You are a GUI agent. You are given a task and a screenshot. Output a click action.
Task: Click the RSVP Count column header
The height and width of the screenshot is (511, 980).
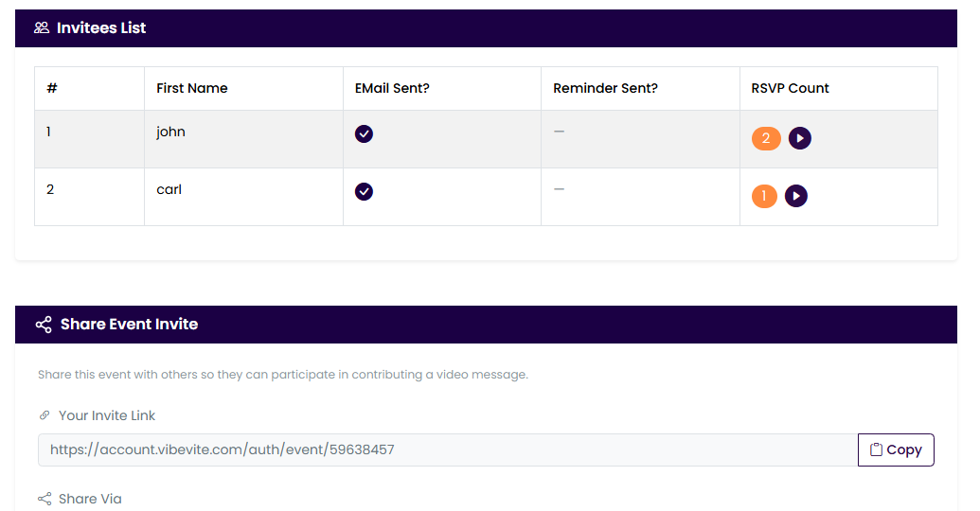(790, 88)
